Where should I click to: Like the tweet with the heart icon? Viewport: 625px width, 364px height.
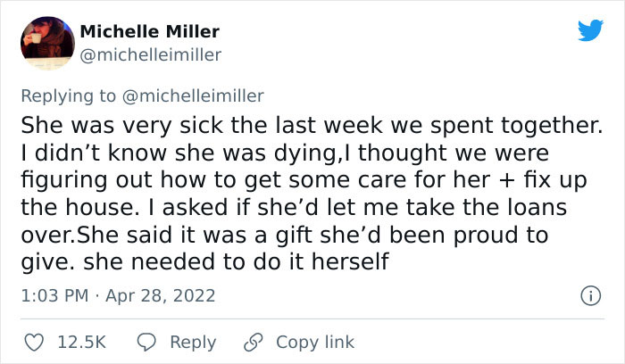click(33, 342)
